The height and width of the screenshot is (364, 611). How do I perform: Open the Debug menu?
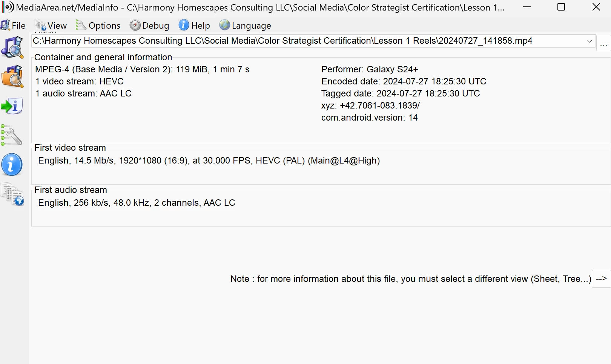click(149, 26)
